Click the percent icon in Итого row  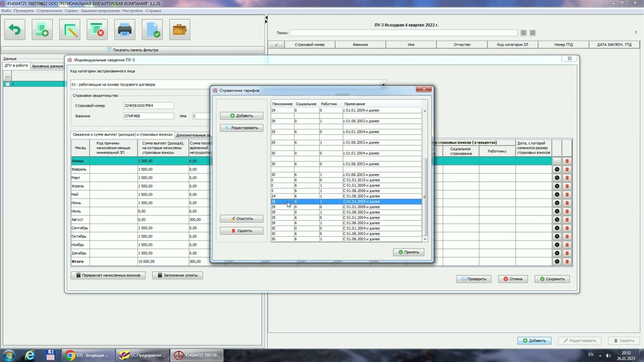coord(557,261)
